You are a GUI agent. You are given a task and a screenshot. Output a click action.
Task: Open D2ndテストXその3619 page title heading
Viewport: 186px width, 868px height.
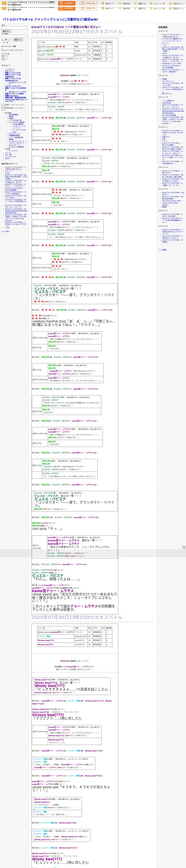(66, 27)
